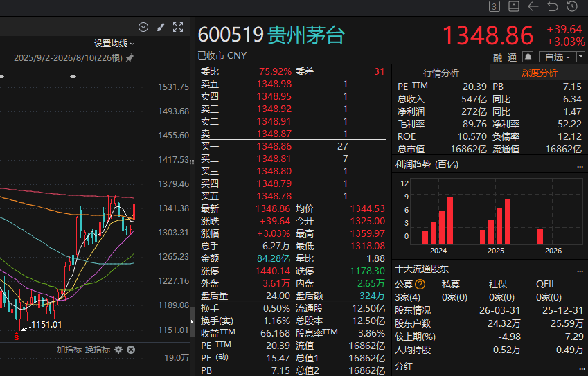
Task: Click the date range 2025/9/2-2026/8/10 link
Action: coord(69,58)
